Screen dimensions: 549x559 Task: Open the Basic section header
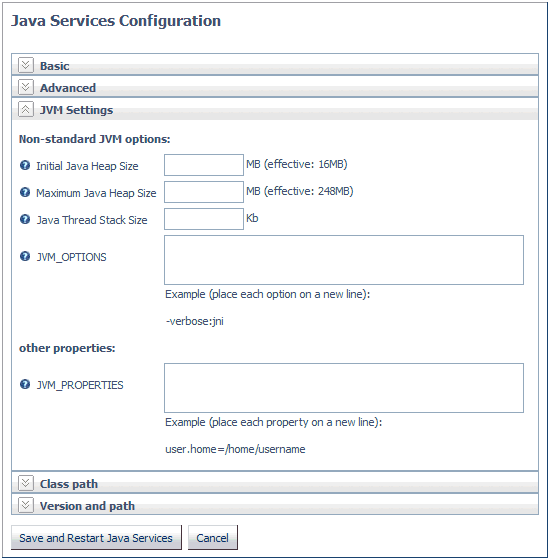pos(275,65)
